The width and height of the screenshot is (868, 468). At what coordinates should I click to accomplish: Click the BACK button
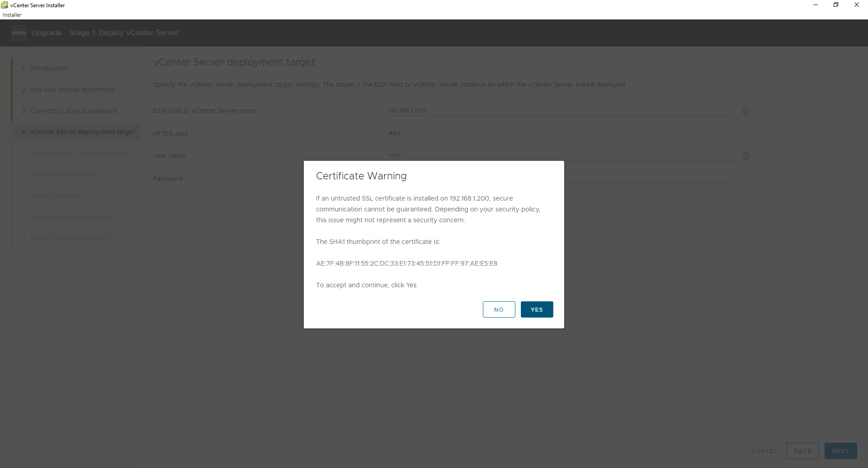pos(802,451)
